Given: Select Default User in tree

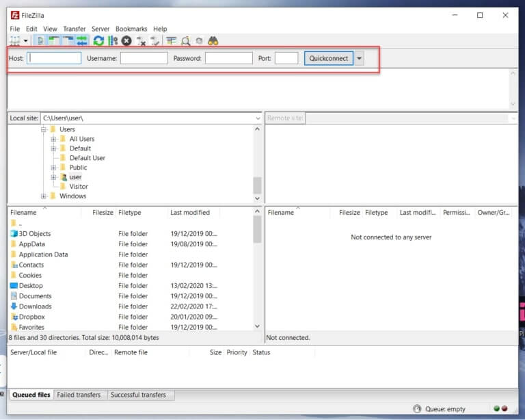Looking at the screenshot, I should point(87,158).
